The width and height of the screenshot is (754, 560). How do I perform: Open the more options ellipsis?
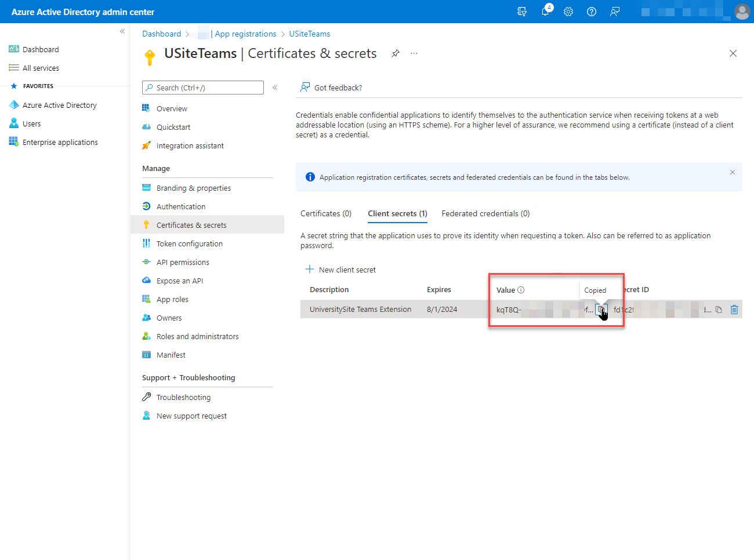[414, 53]
